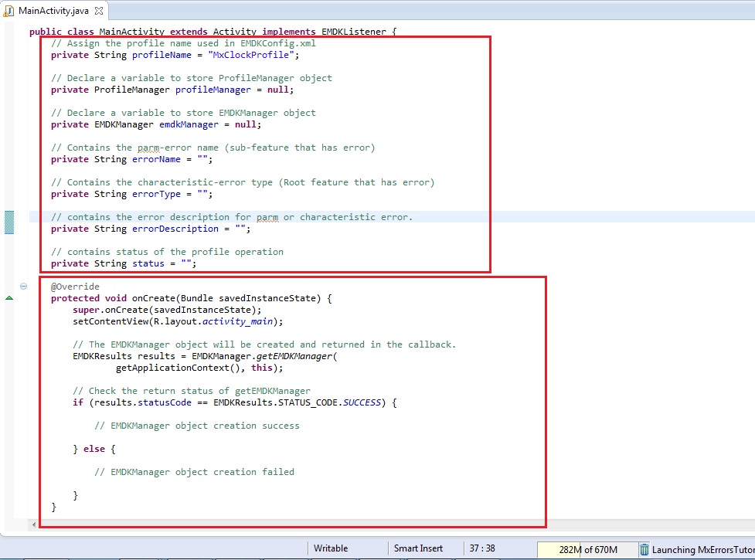Close the MainActivity.java editor tab
Screen dimensions: 755x560
tap(100, 11)
